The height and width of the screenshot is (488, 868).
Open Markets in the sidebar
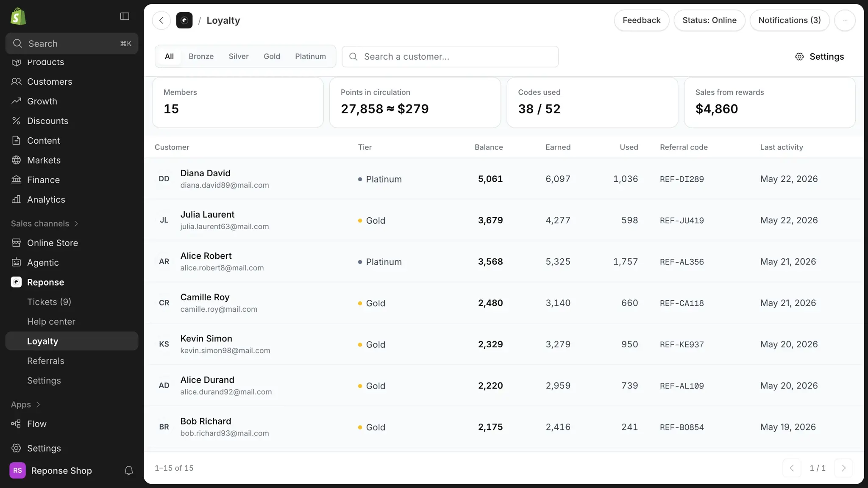click(x=72, y=161)
